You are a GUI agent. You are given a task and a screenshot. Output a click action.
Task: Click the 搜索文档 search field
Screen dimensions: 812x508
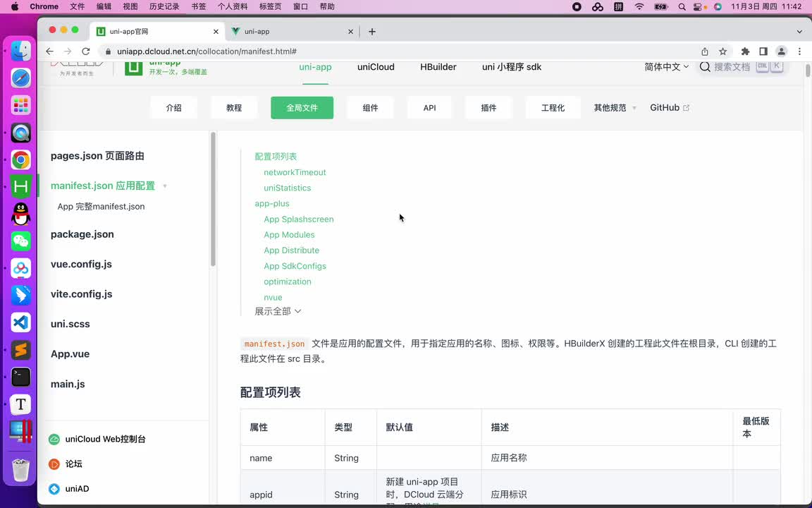click(741, 67)
